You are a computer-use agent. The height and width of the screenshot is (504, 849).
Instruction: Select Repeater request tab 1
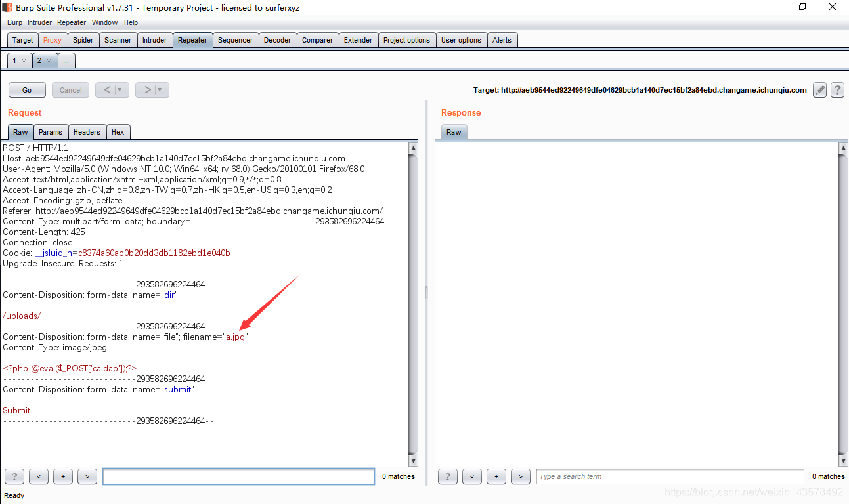point(14,60)
